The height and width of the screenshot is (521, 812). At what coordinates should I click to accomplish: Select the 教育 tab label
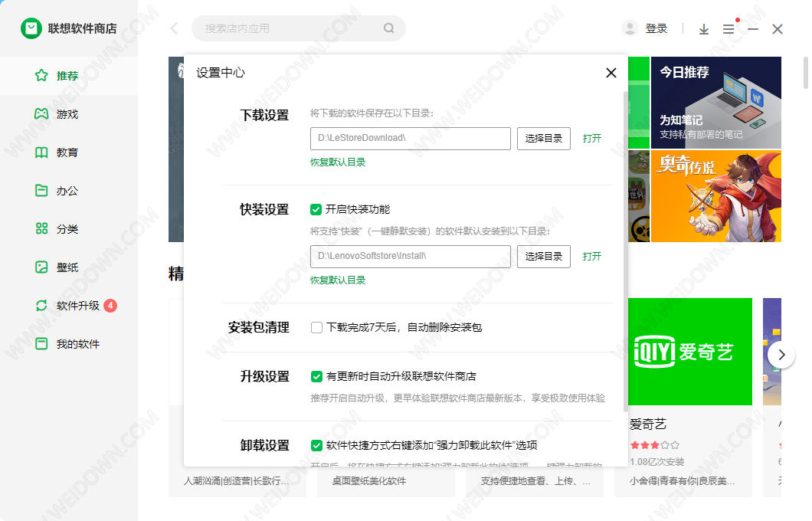coord(67,152)
